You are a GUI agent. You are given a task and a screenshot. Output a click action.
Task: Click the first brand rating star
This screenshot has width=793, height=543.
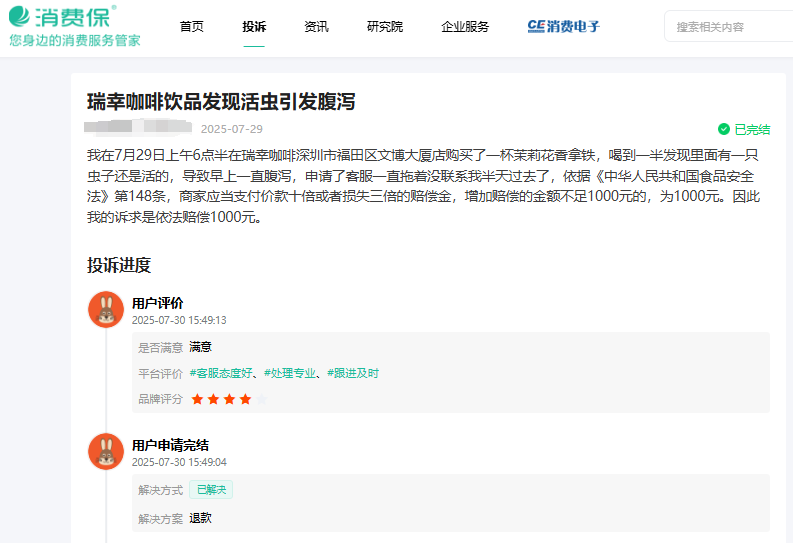(x=197, y=399)
